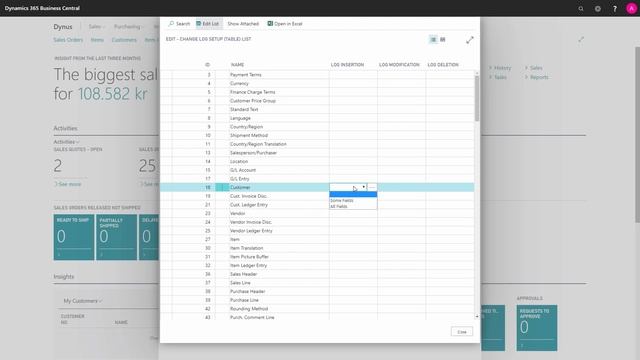Expand the Reports group in background page

(536, 77)
